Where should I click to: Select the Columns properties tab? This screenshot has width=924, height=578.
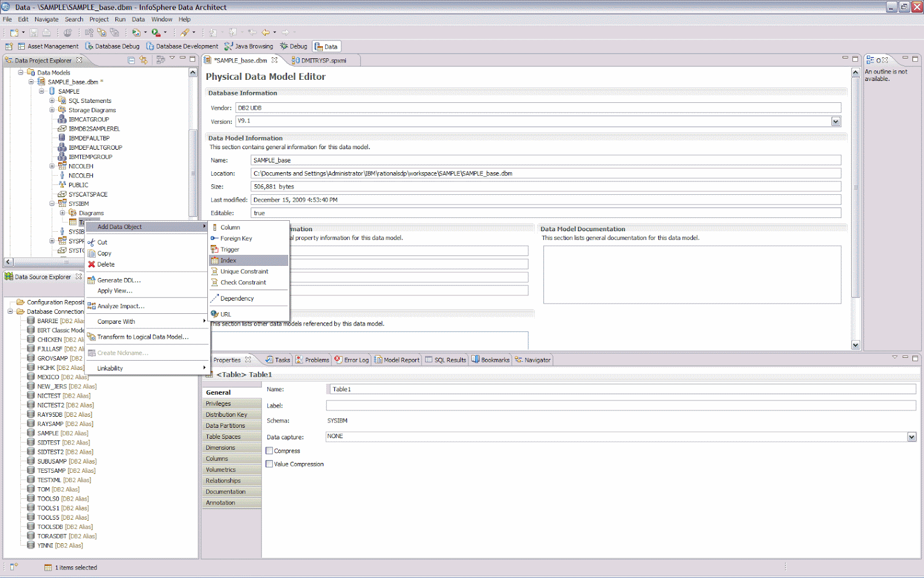click(x=232, y=459)
